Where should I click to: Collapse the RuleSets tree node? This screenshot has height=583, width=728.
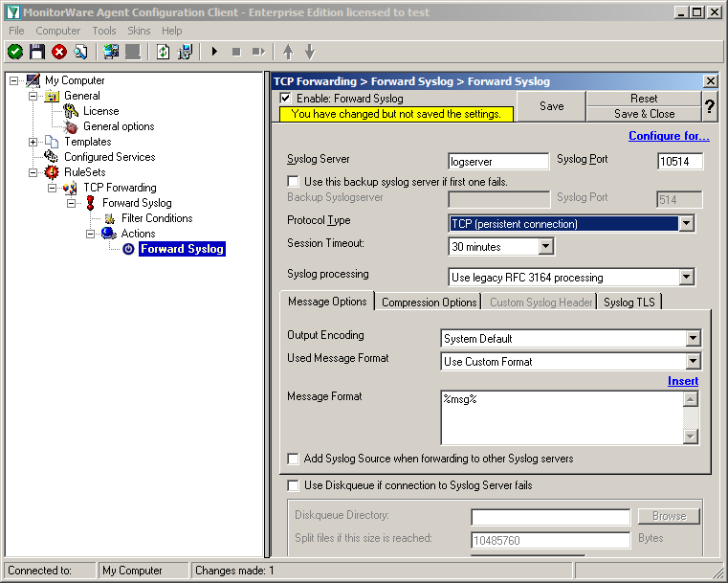[33, 173]
